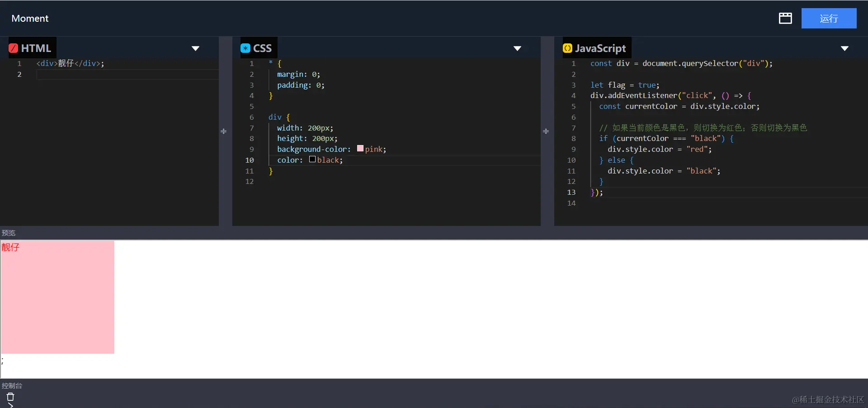Click the 'let flag = true;' line
Image resolution: width=868 pixels, height=408 pixels.
pos(625,85)
